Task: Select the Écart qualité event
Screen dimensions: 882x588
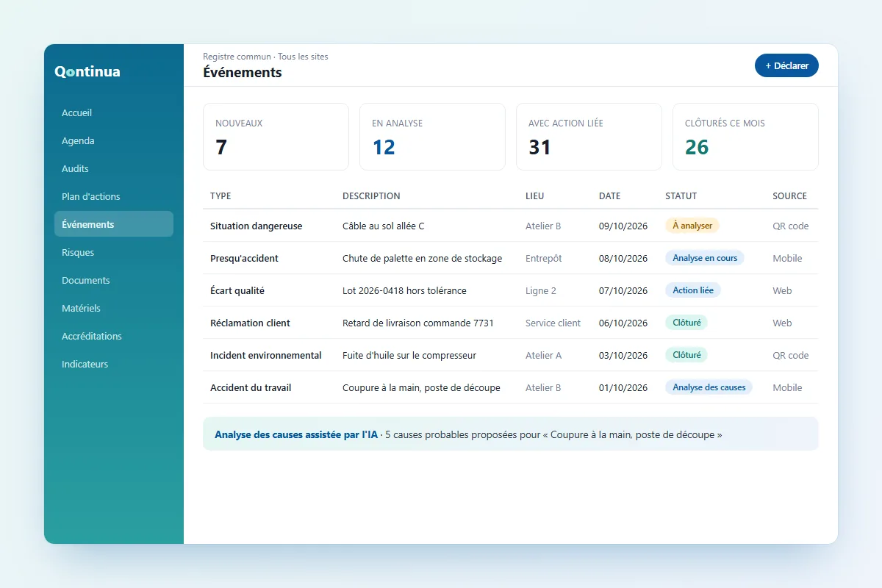Action: 510,290
